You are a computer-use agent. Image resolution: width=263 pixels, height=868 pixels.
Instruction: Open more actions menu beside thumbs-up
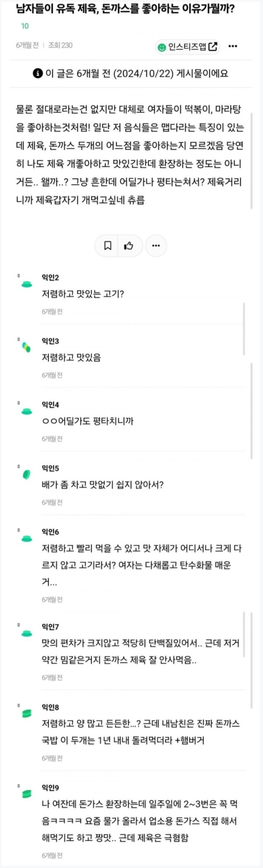point(156,245)
